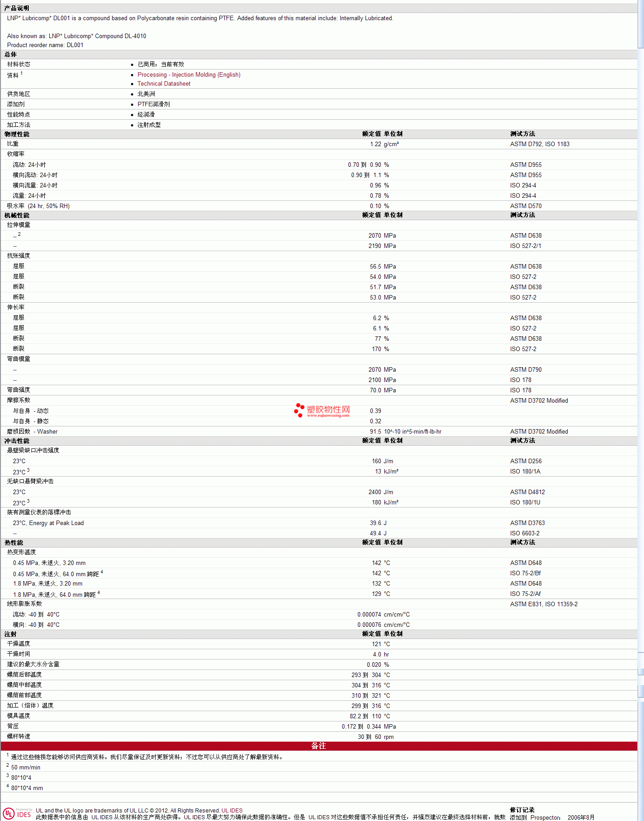Open the Technical Datasheet link

(x=164, y=84)
